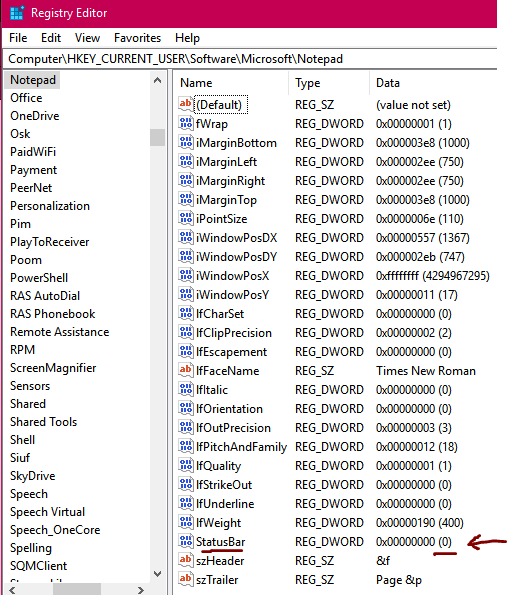Select the lfWeight value name
Screen dimensions: 507x595
click(x=218, y=523)
